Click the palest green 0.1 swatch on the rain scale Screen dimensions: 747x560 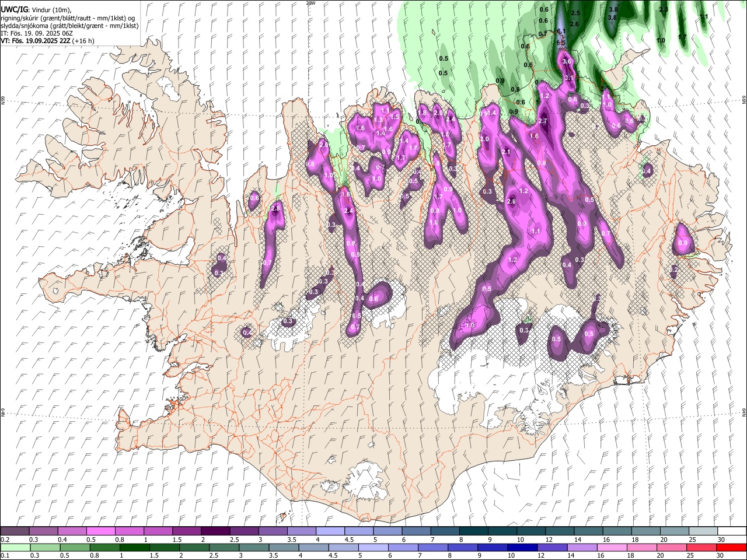(15, 548)
